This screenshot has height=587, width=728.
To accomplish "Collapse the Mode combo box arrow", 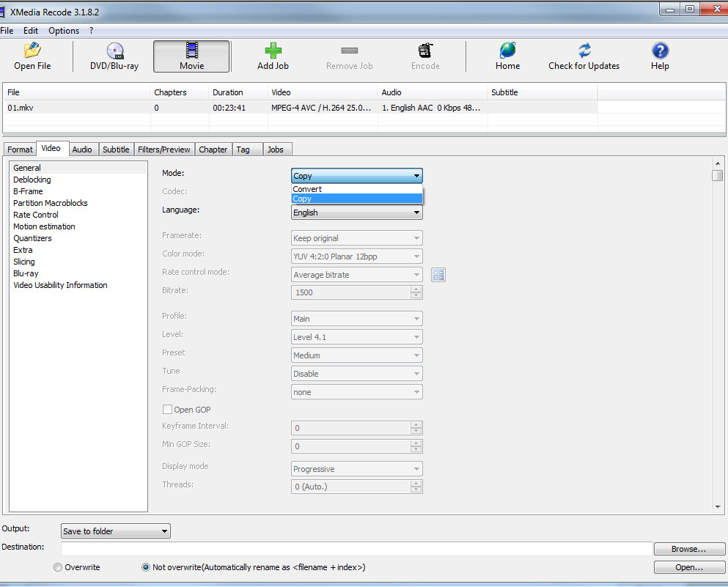I will (416, 176).
